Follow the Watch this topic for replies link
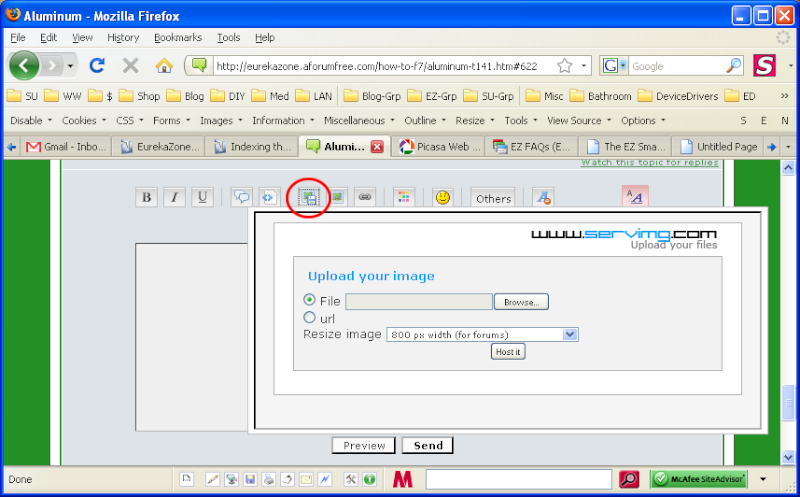The height and width of the screenshot is (497, 800). [x=649, y=163]
